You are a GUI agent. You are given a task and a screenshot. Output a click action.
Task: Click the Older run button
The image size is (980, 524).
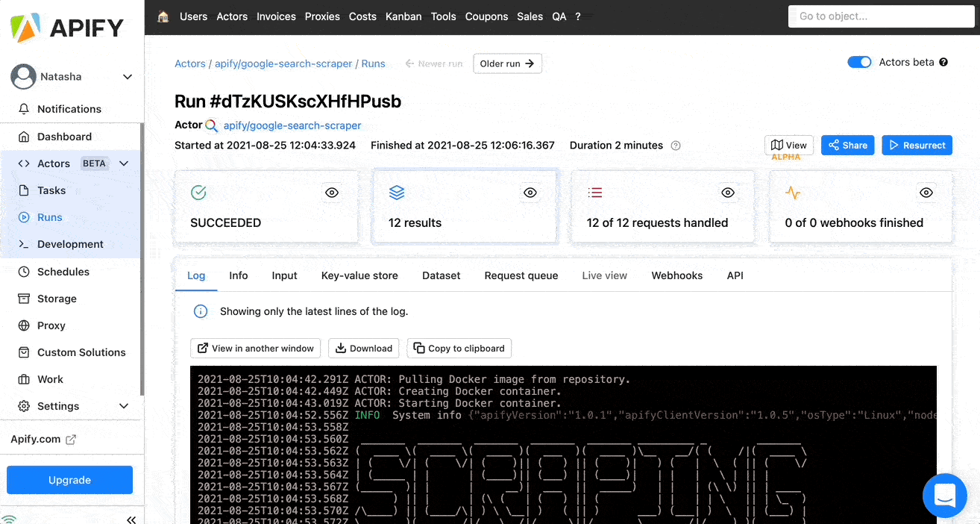tap(507, 63)
